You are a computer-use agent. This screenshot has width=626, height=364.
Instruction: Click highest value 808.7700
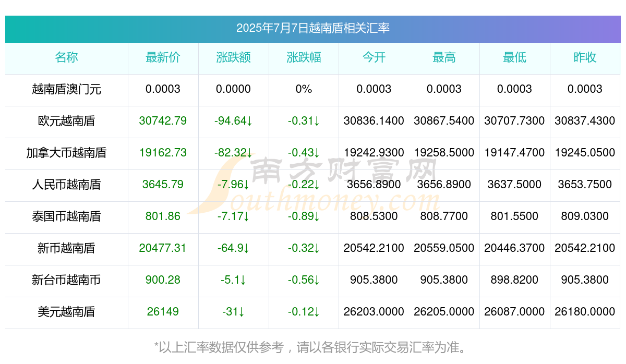(x=444, y=216)
